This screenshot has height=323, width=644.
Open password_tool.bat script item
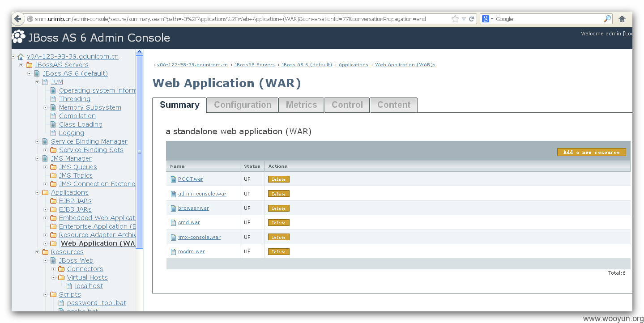[97, 303]
